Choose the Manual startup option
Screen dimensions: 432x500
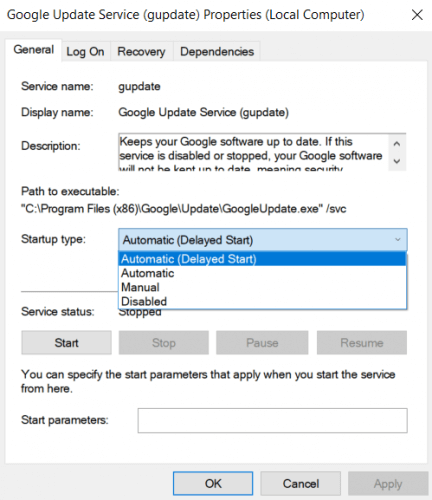point(262,287)
